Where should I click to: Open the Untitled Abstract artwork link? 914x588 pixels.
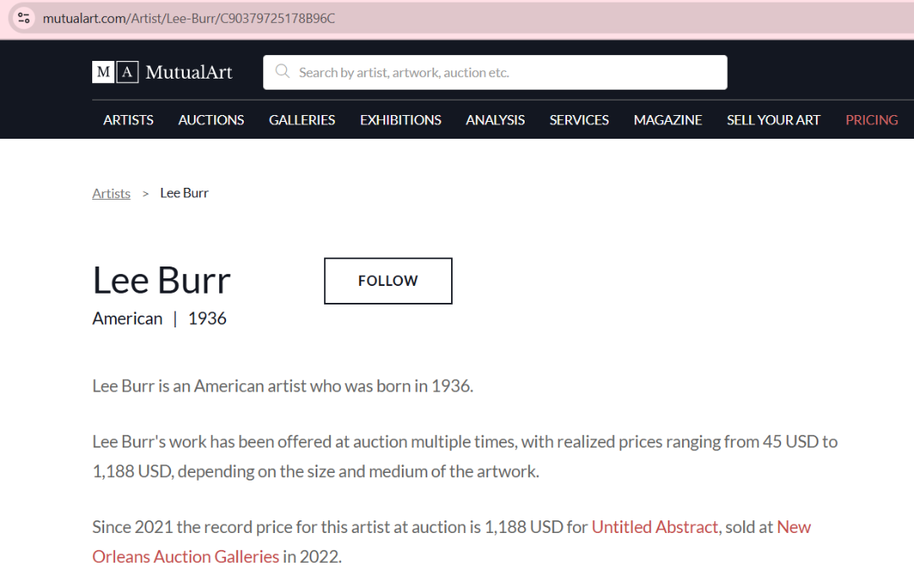(x=654, y=527)
